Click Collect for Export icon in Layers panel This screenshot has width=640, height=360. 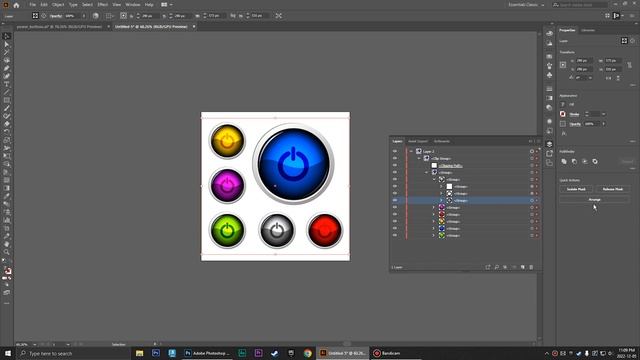(x=488, y=267)
